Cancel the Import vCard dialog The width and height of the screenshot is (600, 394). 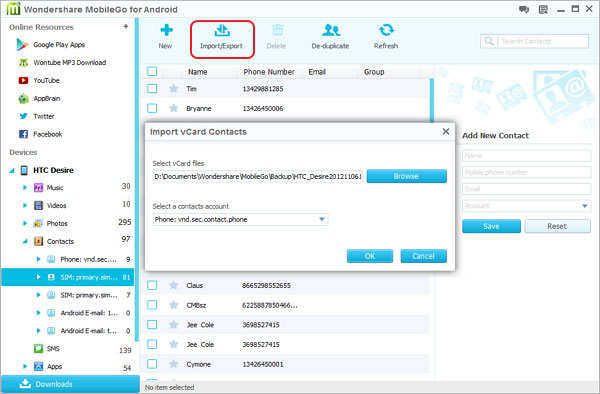[423, 256]
